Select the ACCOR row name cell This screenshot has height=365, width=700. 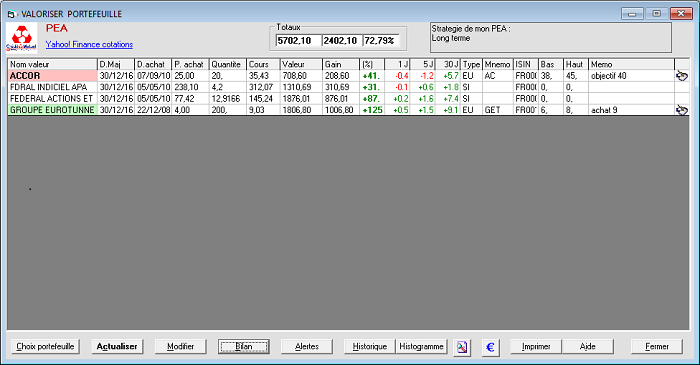(52, 76)
